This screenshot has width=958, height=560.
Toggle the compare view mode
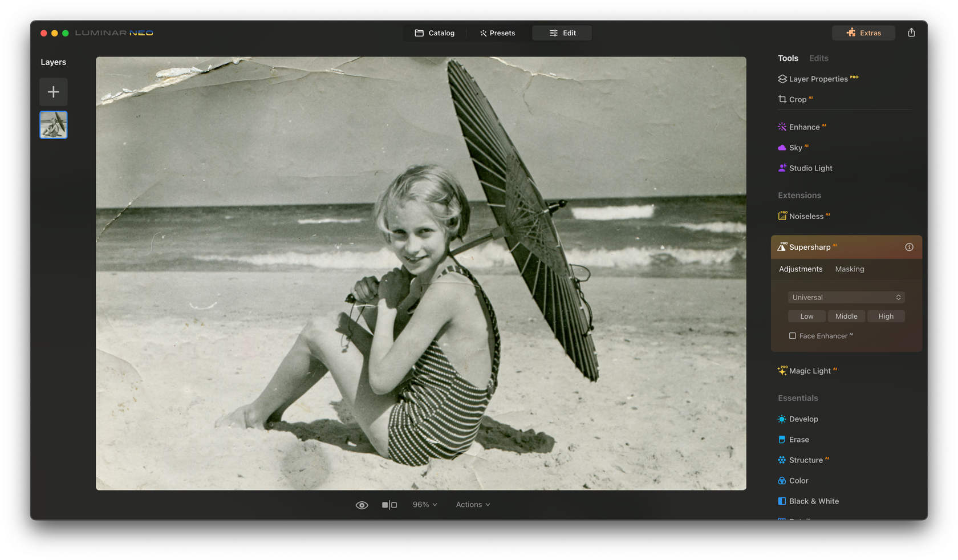[x=390, y=504]
